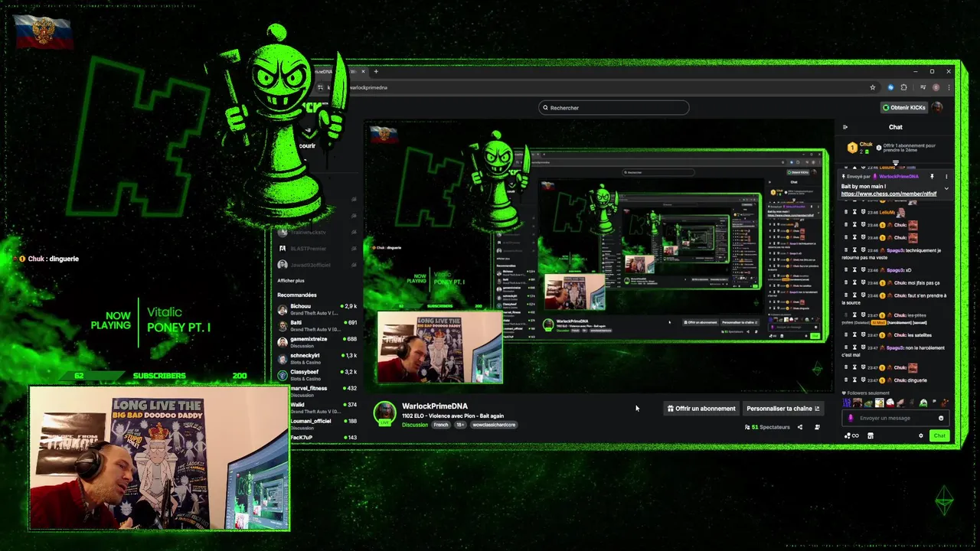Click Chuk in gift leaderboard

(866, 144)
